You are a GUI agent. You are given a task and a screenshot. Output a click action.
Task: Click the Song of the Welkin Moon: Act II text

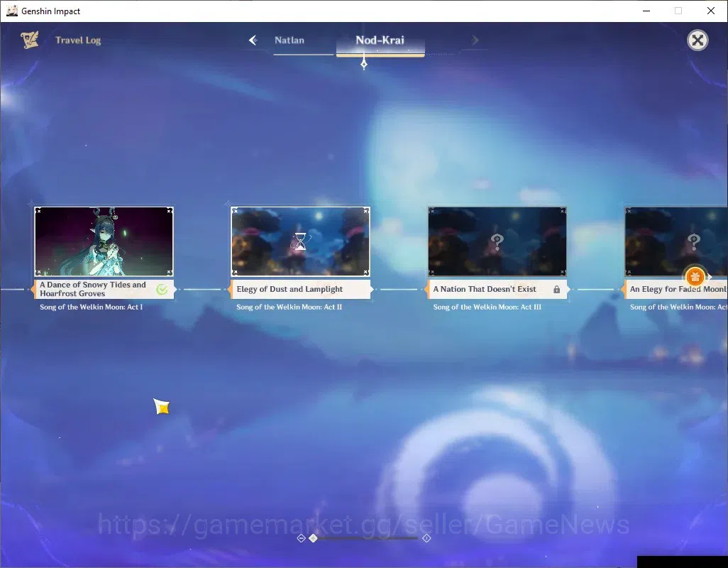click(x=289, y=307)
